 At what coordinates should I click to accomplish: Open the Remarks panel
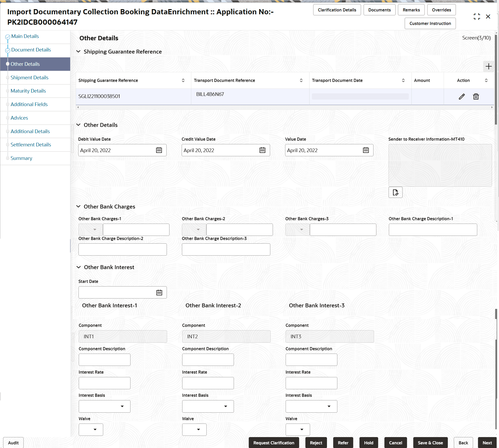pyautogui.click(x=411, y=10)
